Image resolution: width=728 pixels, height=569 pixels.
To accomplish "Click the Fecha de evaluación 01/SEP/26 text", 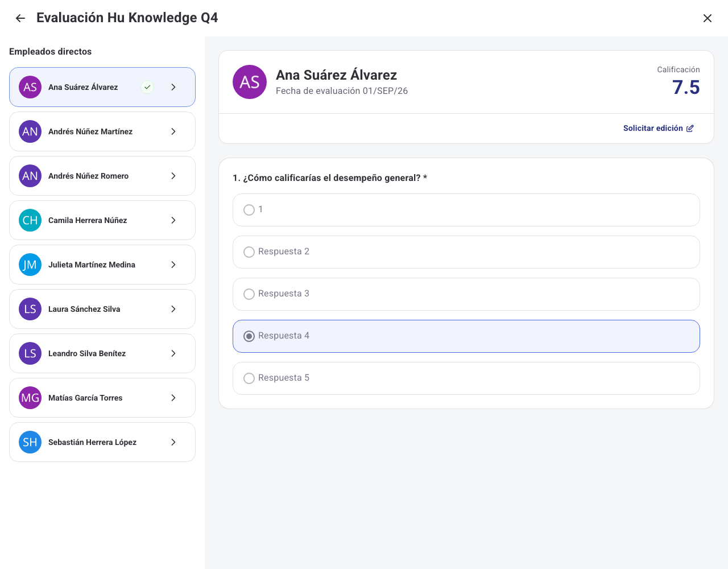I will tap(342, 91).
